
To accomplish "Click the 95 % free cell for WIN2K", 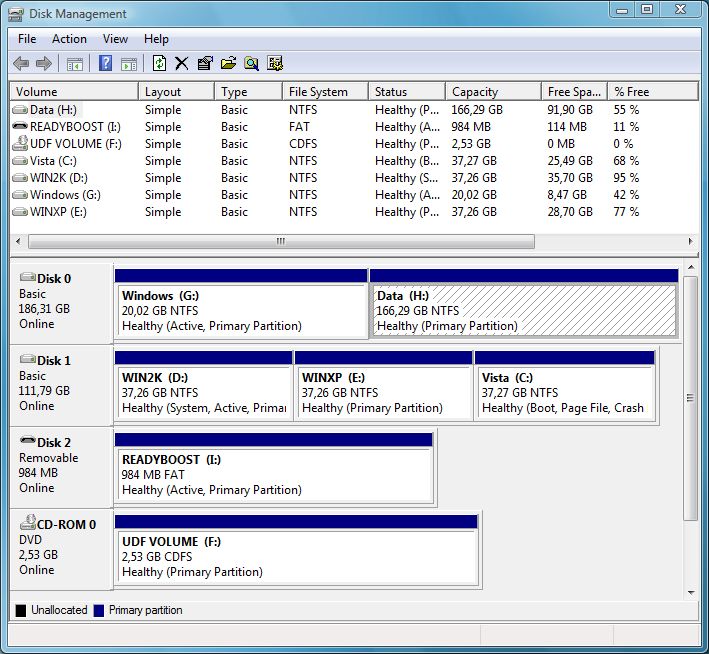I will (x=626, y=178).
